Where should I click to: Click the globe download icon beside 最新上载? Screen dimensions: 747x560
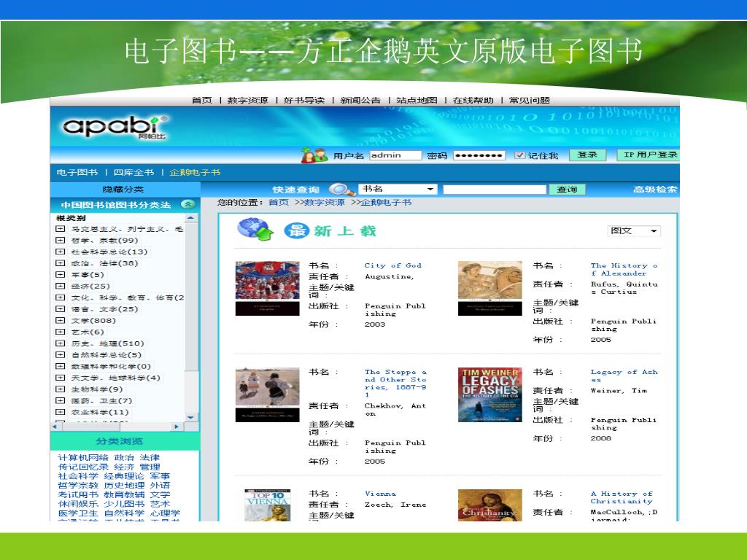(255, 230)
